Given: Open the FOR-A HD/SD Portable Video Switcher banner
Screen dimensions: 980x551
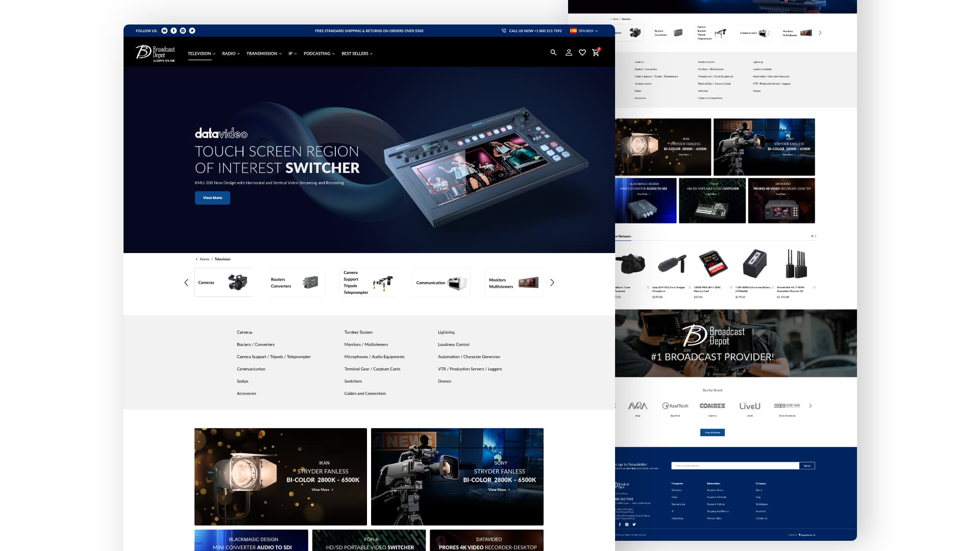Looking at the screenshot, I should point(369,540).
